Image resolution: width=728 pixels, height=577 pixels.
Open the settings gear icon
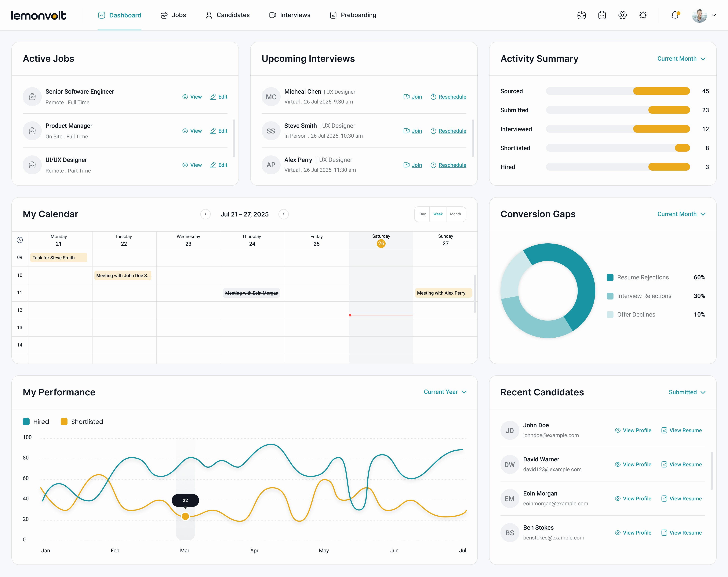click(622, 15)
